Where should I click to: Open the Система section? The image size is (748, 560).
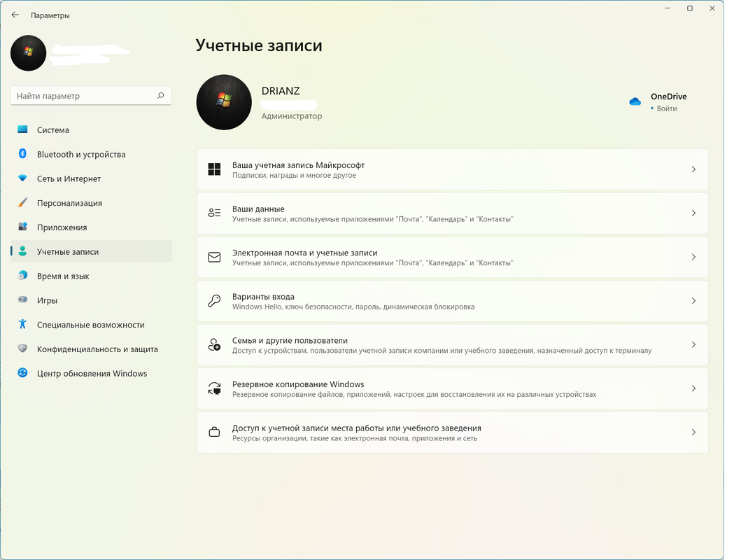[x=91, y=130]
